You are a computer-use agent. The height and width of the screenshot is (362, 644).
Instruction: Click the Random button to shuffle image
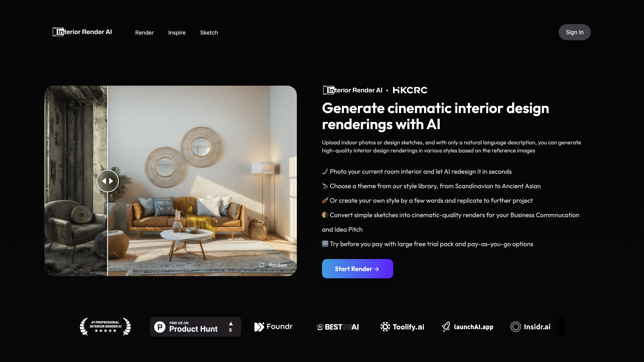pyautogui.click(x=273, y=264)
